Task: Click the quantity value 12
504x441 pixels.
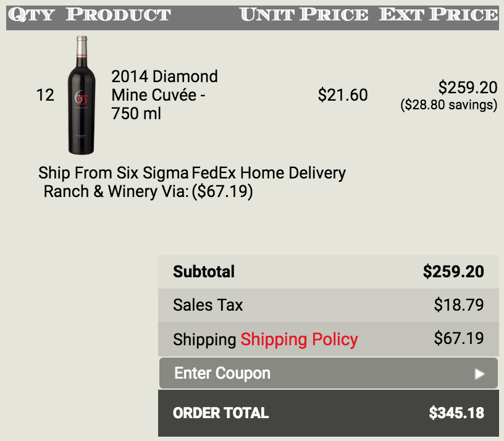Action: tap(45, 95)
